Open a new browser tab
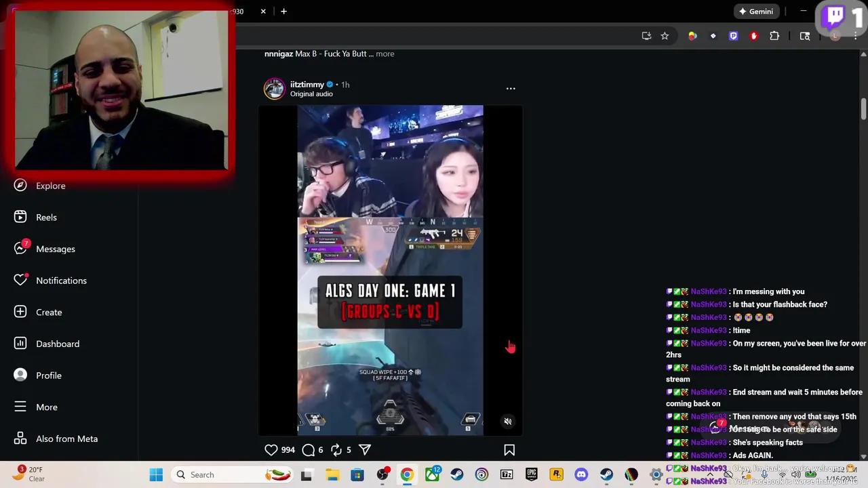The width and height of the screenshot is (868, 488). point(283,12)
